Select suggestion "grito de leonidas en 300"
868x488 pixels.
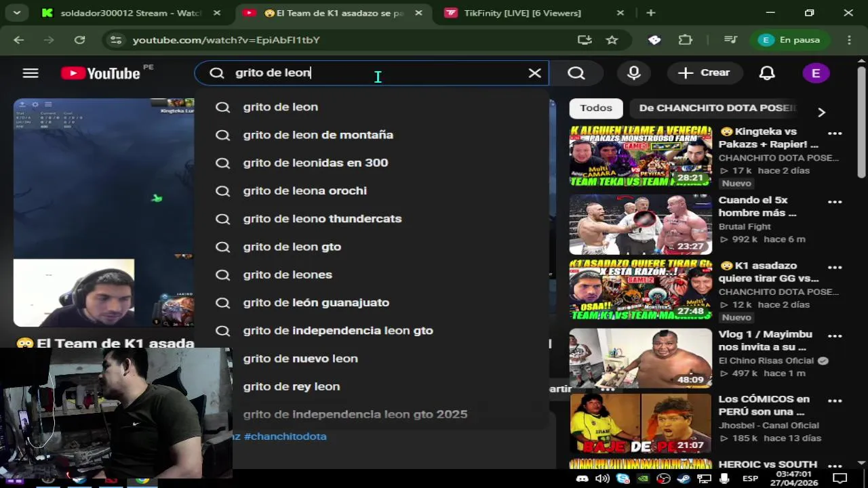tap(372, 163)
